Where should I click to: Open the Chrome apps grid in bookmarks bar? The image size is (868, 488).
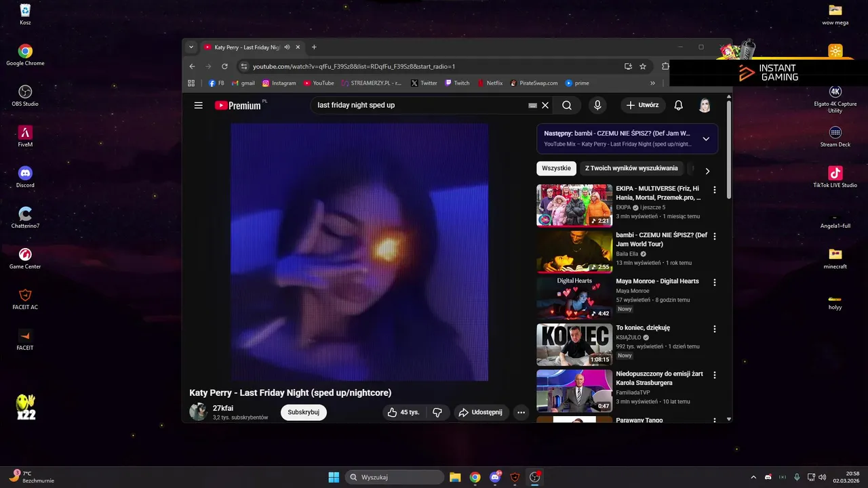click(191, 83)
